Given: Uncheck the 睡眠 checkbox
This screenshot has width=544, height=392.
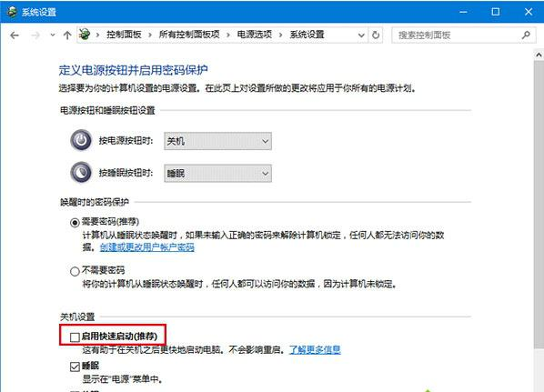Looking at the screenshot, I should coord(75,367).
